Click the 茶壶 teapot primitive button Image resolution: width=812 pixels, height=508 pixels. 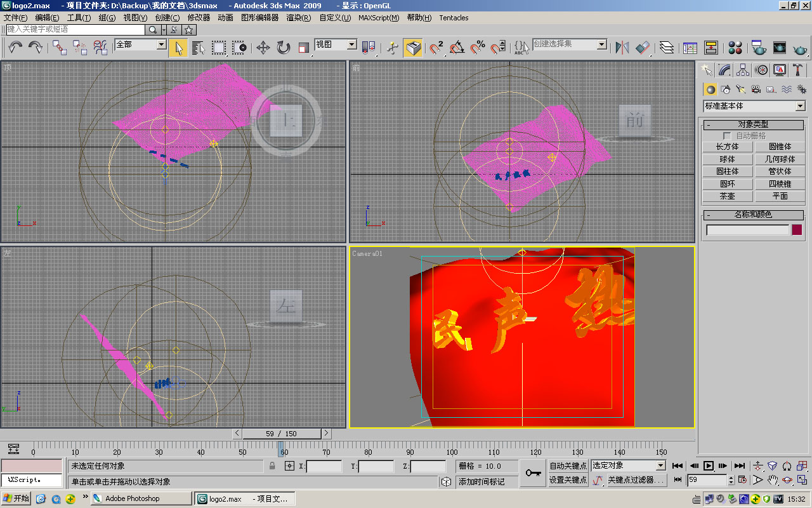pos(727,196)
